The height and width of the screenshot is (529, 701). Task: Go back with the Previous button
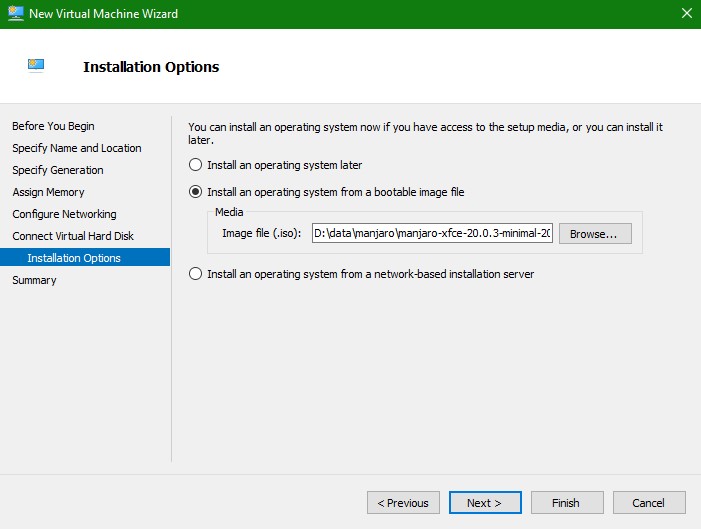[403, 503]
